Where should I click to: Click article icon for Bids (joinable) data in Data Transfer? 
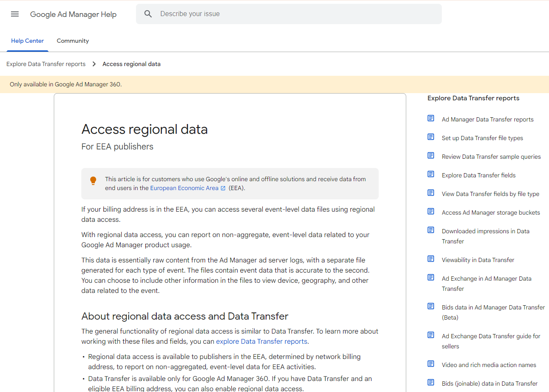coord(431,382)
